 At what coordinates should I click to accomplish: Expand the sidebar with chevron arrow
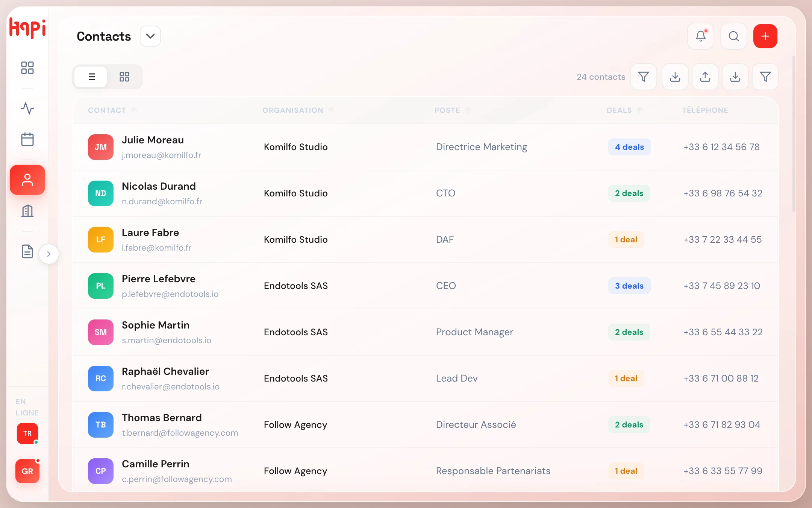(49, 254)
